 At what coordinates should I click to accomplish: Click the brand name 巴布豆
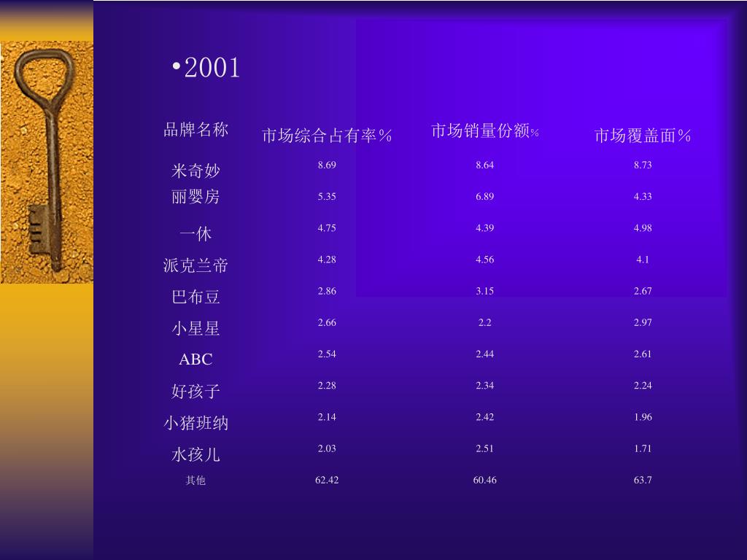tap(196, 297)
